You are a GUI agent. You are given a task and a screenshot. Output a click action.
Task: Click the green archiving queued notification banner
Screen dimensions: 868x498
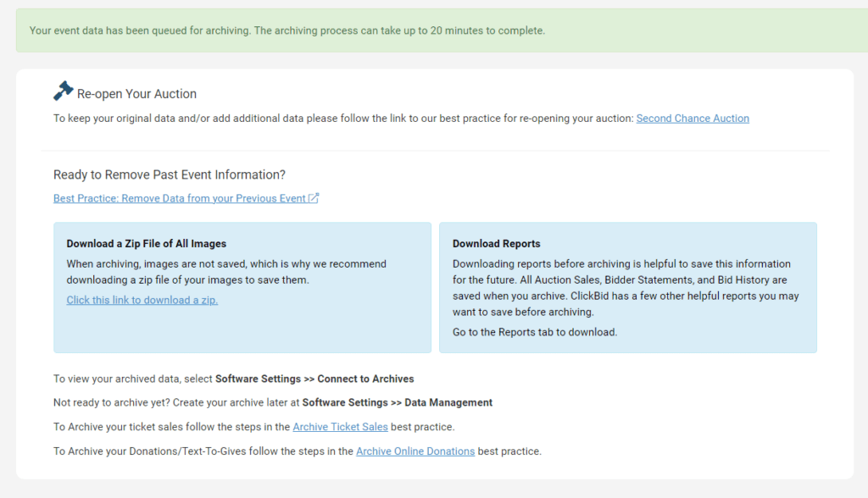tap(433, 30)
